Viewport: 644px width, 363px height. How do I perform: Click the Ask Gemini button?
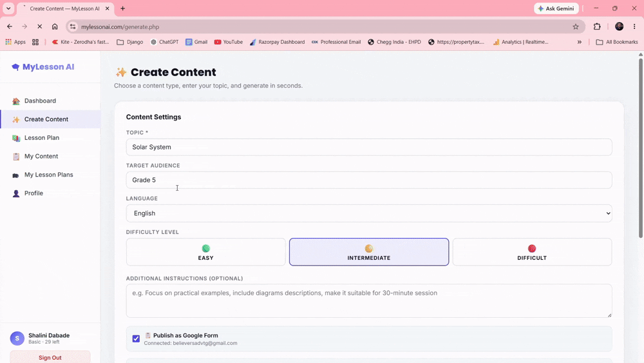(556, 8)
